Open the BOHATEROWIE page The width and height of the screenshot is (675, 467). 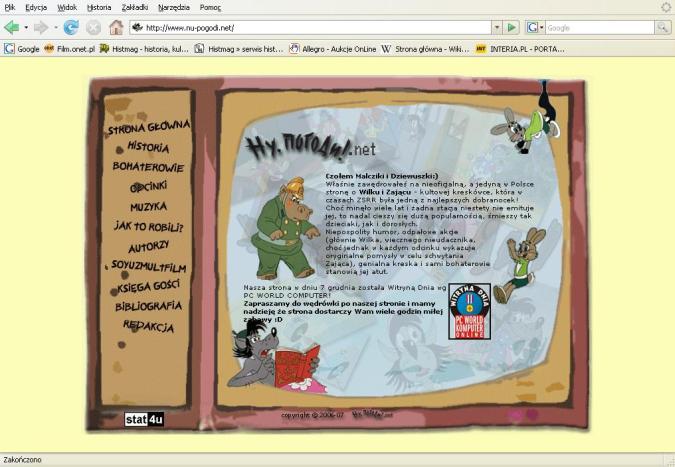[149, 167]
